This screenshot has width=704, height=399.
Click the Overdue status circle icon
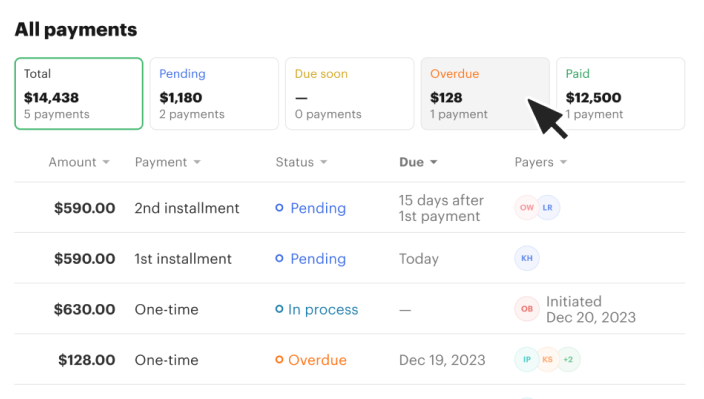[x=279, y=360]
